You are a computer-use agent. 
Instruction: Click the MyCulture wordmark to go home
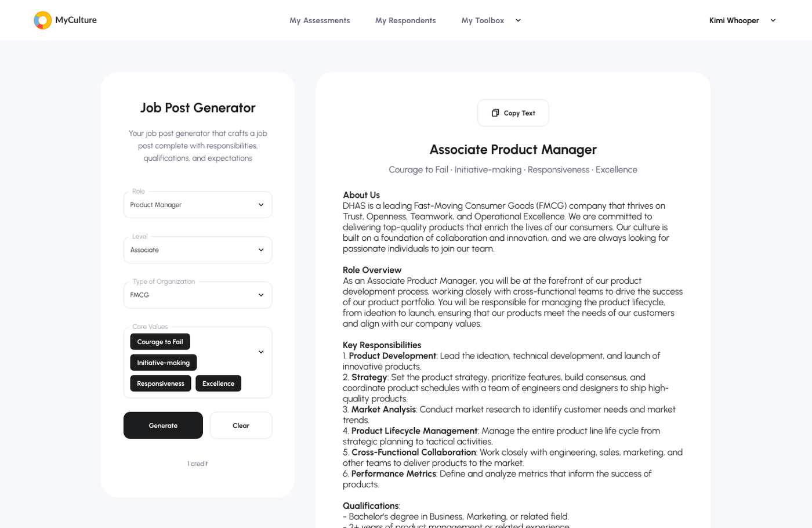pos(75,20)
